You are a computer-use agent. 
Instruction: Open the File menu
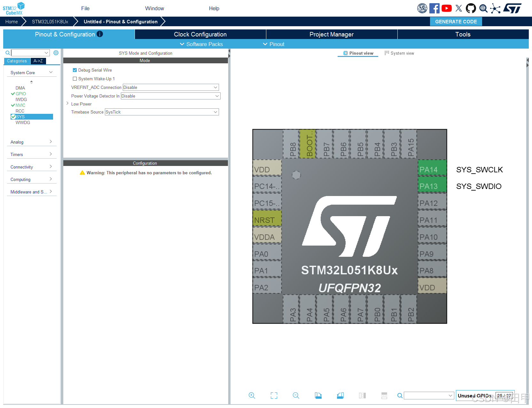(x=85, y=8)
